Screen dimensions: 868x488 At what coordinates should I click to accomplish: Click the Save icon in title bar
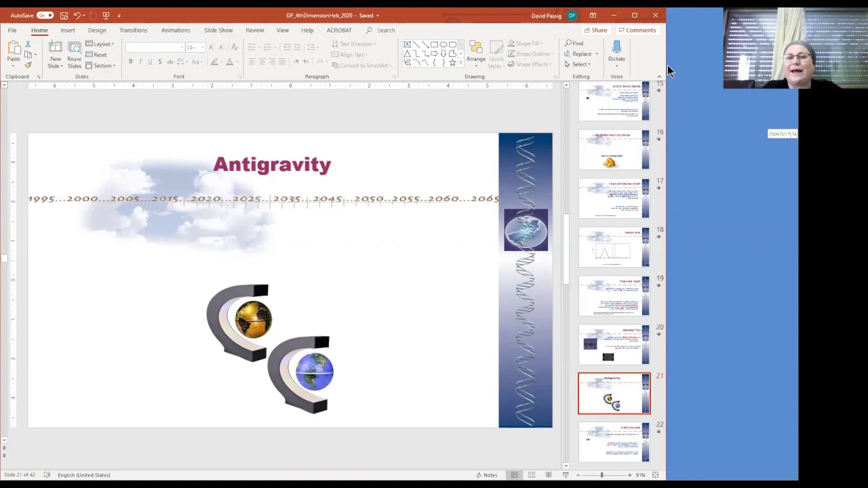coord(64,15)
